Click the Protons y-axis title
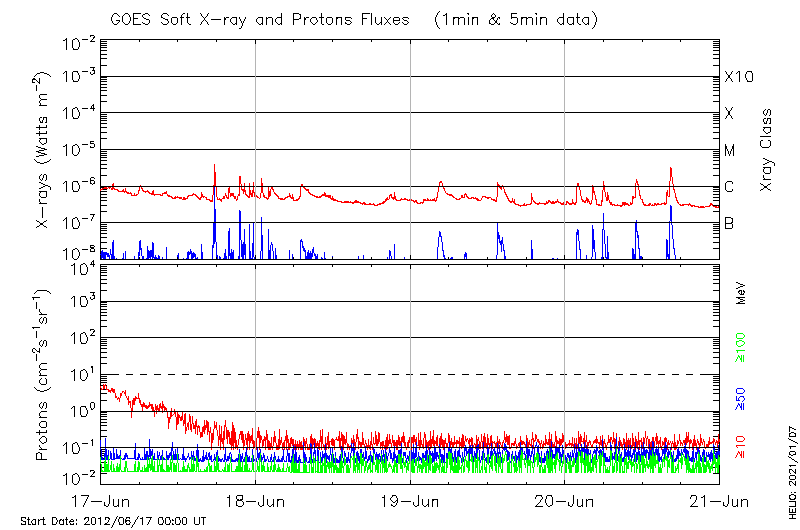 tap(44, 375)
